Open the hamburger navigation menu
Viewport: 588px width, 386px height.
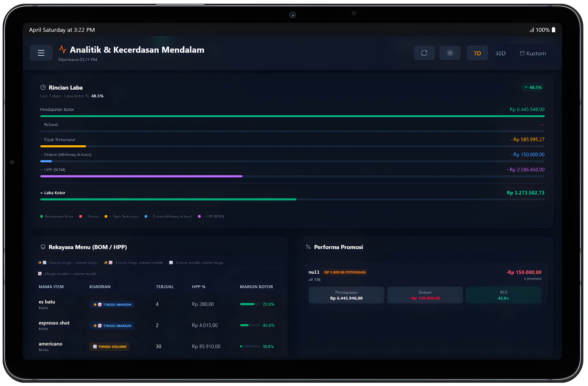41,53
